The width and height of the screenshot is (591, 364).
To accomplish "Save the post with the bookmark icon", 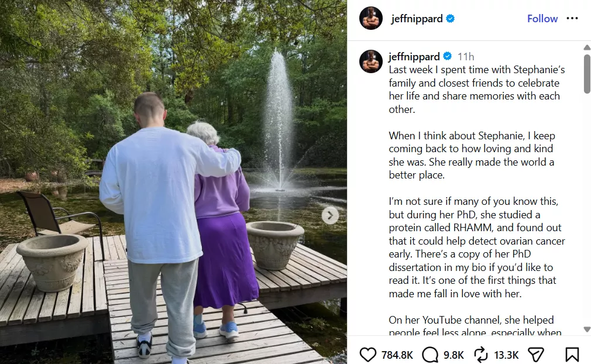I will coord(572,355).
